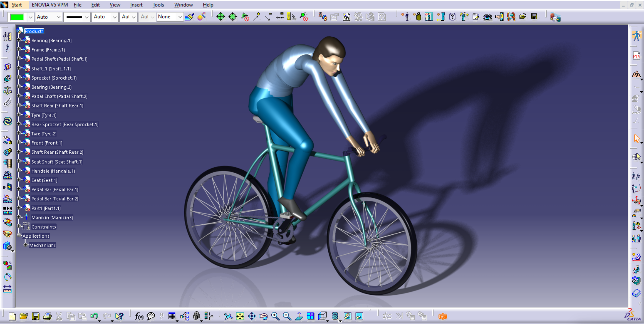Open the manikin vision eye tool

(x=487, y=17)
